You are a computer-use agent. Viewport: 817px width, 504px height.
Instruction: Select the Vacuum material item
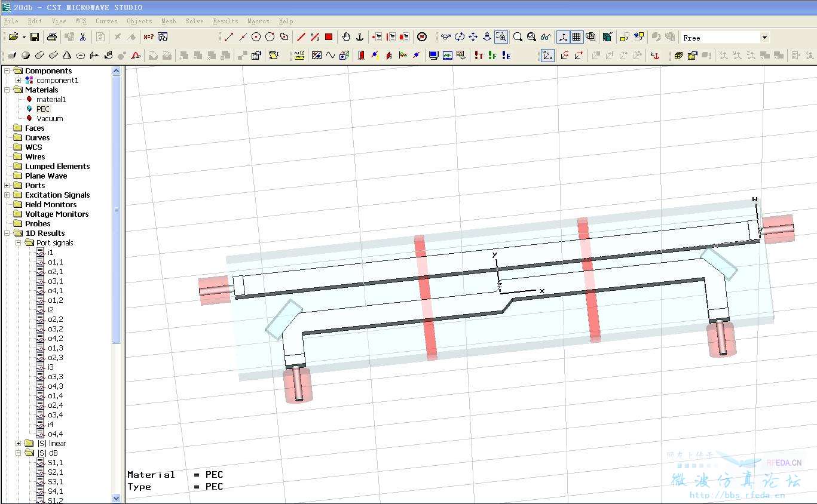50,118
